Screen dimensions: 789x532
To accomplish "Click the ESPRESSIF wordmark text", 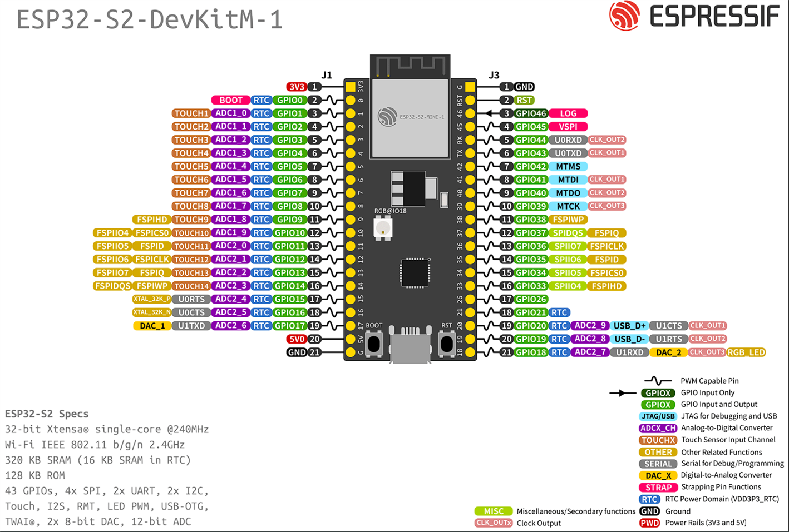I will (715, 16).
